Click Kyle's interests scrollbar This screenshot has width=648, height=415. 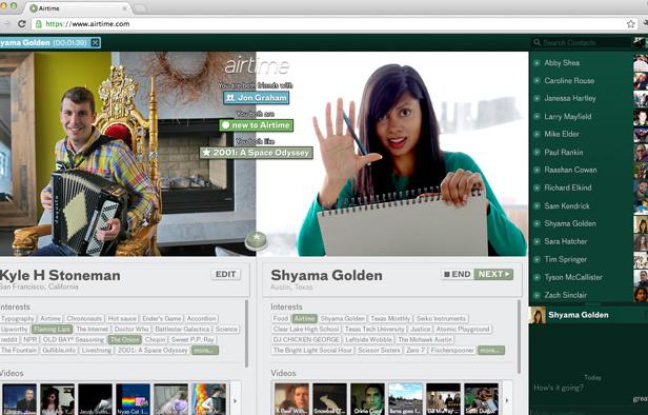246,333
